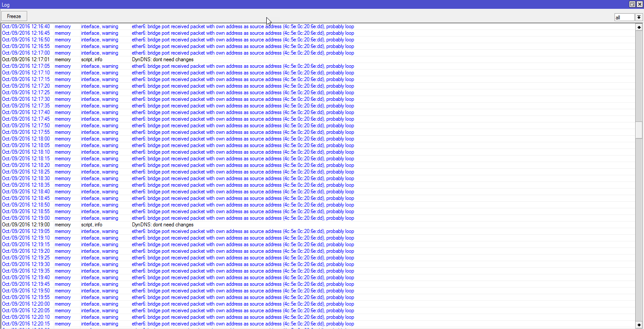Select the log entry at 12:17:05
The height and width of the screenshot is (329, 644).
pos(318,66)
